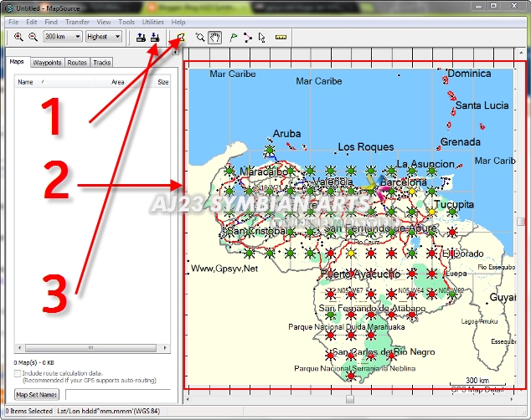Open the View menu
The image size is (531, 420).
point(104,22)
